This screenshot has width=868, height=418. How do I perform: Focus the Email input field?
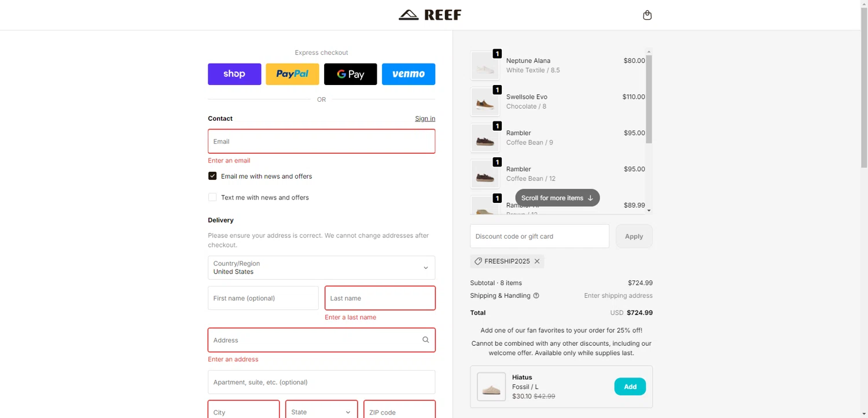321,141
